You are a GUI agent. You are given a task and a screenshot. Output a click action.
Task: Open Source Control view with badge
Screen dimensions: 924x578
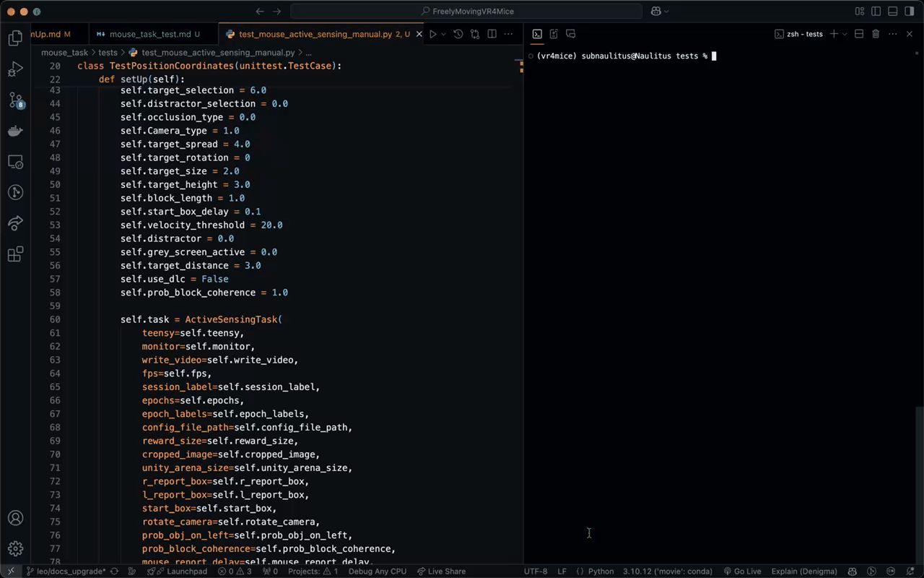[15, 100]
